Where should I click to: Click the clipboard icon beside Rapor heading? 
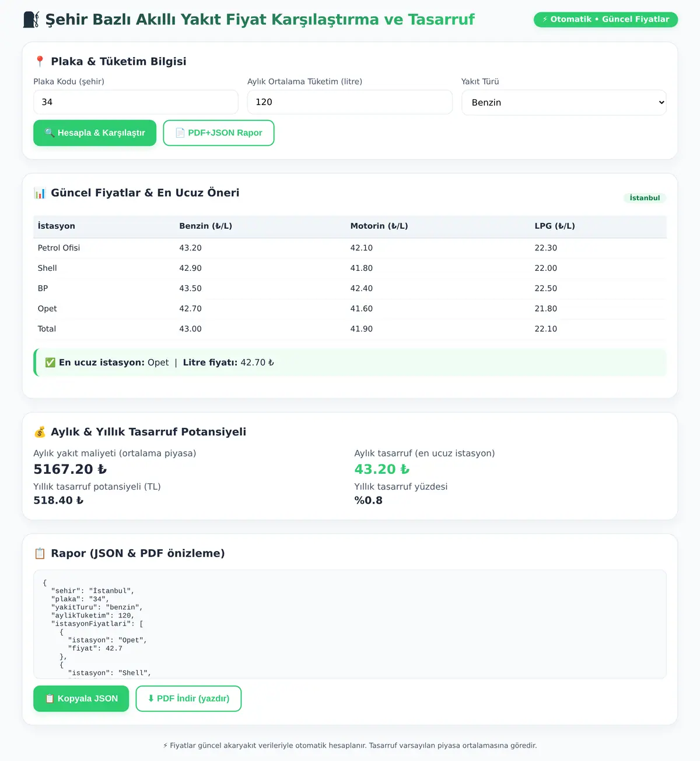40,553
